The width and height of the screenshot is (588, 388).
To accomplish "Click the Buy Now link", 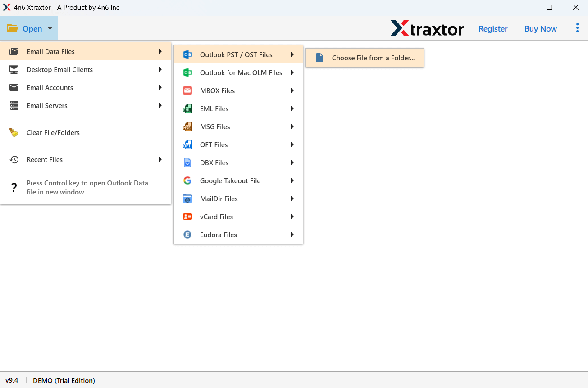I will [540, 28].
